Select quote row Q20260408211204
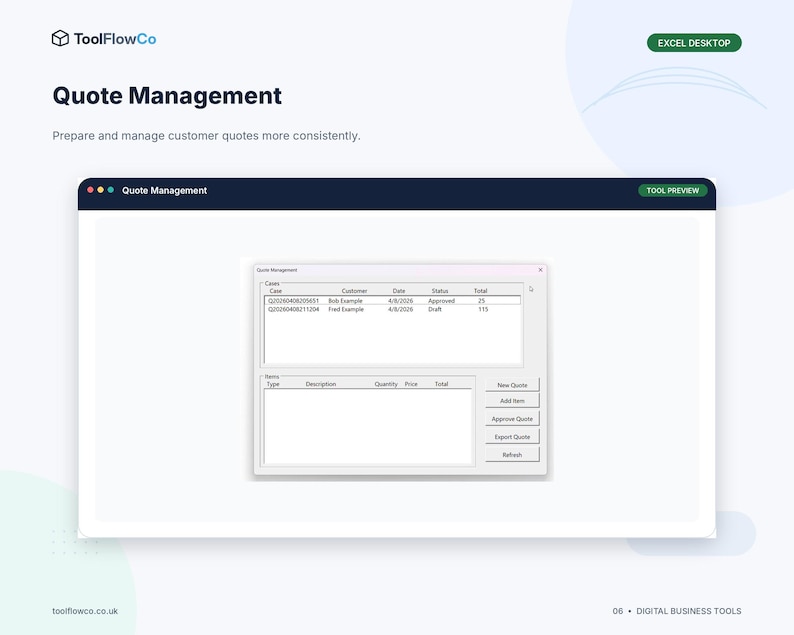The height and width of the screenshot is (635, 794). click(x=392, y=309)
